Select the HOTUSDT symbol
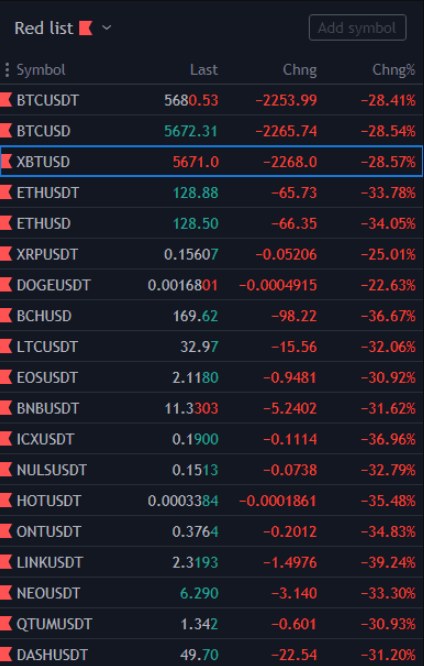 click(x=48, y=500)
